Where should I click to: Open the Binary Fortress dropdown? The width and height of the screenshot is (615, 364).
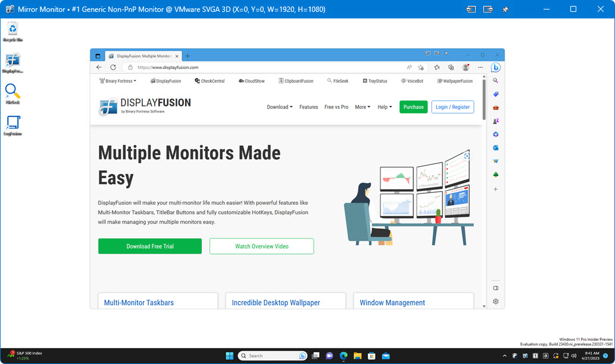pos(117,81)
